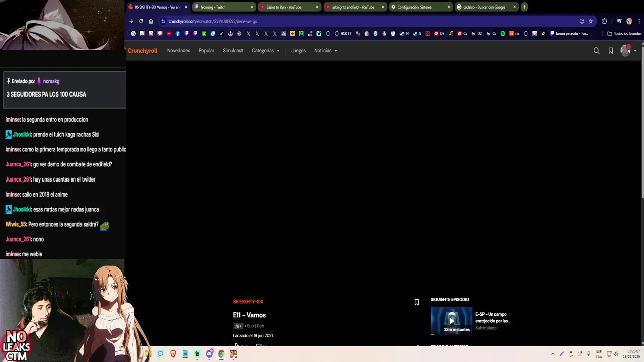Click E11 – Vamos episode title

(x=249, y=315)
